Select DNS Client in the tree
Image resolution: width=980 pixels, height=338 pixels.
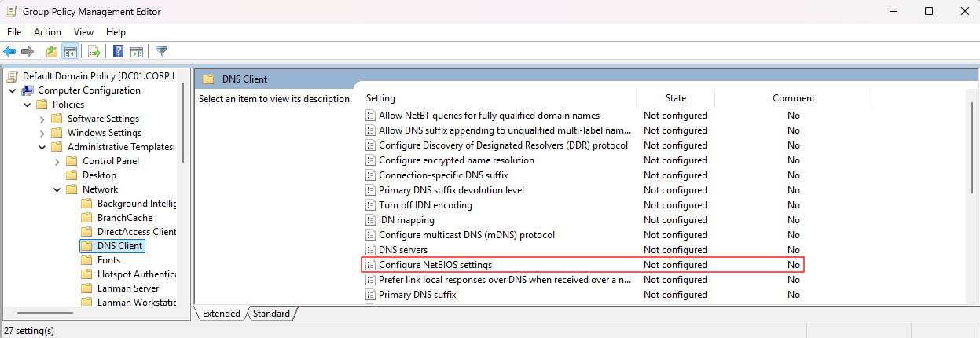[x=120, y=246]
